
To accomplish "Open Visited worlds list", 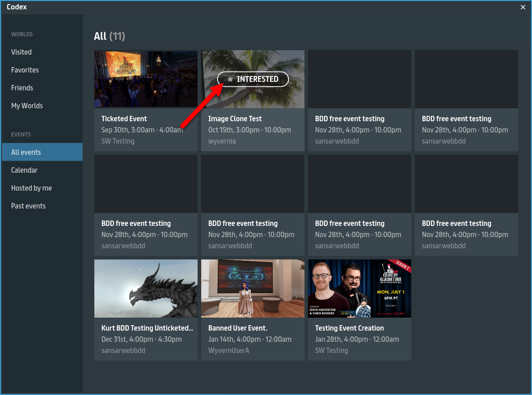I will pos(21,52).
